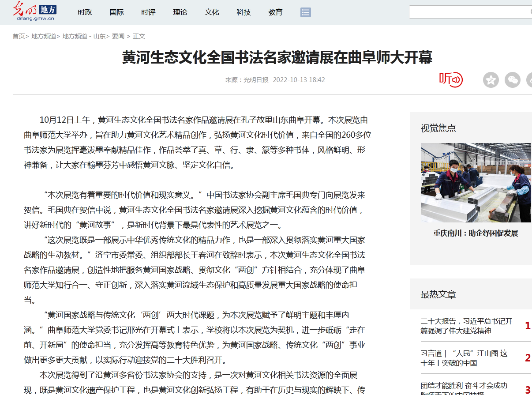
Task: Share the article via WeChat icon
Action: coord(512,80)
